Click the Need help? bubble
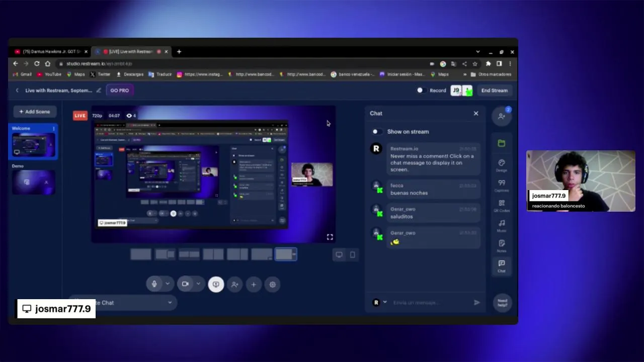Image resolution: width=644 pixels, height=362 pixels. click(502, 303)
